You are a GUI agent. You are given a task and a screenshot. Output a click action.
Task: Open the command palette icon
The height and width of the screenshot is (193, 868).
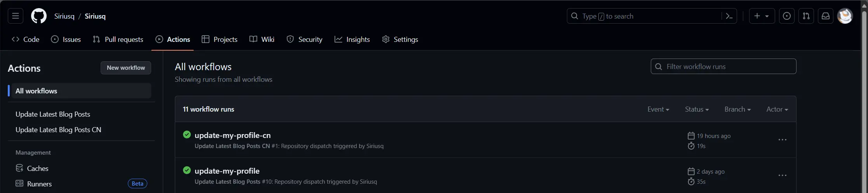[729, 16]
